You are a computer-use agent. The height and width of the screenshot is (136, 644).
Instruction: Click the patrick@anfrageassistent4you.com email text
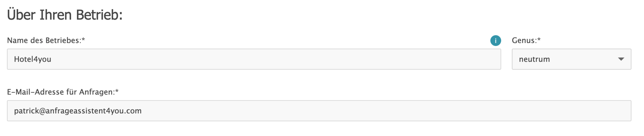78,111
